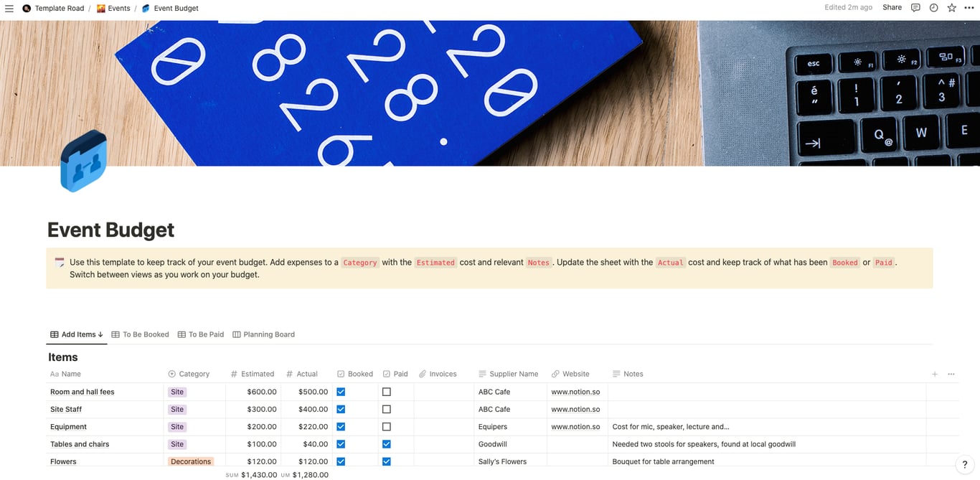Click the Site tag for Tables and chairs

(x=177, y=444)
